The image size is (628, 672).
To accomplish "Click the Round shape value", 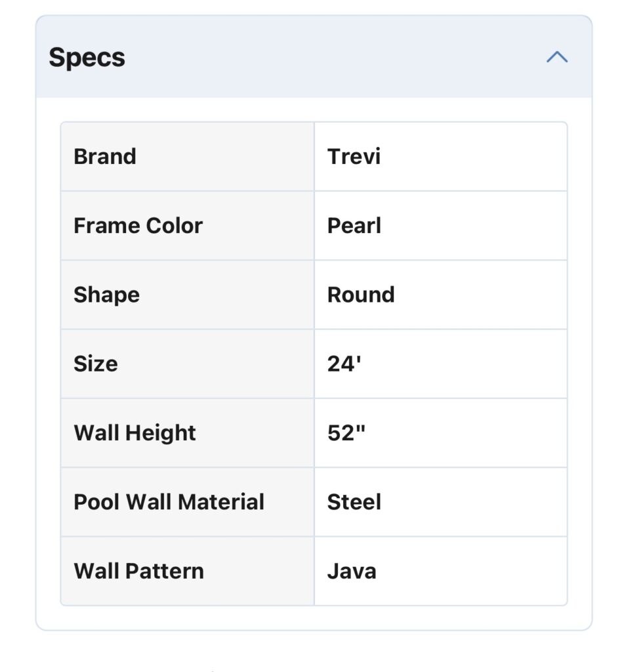I will point(361,295).
